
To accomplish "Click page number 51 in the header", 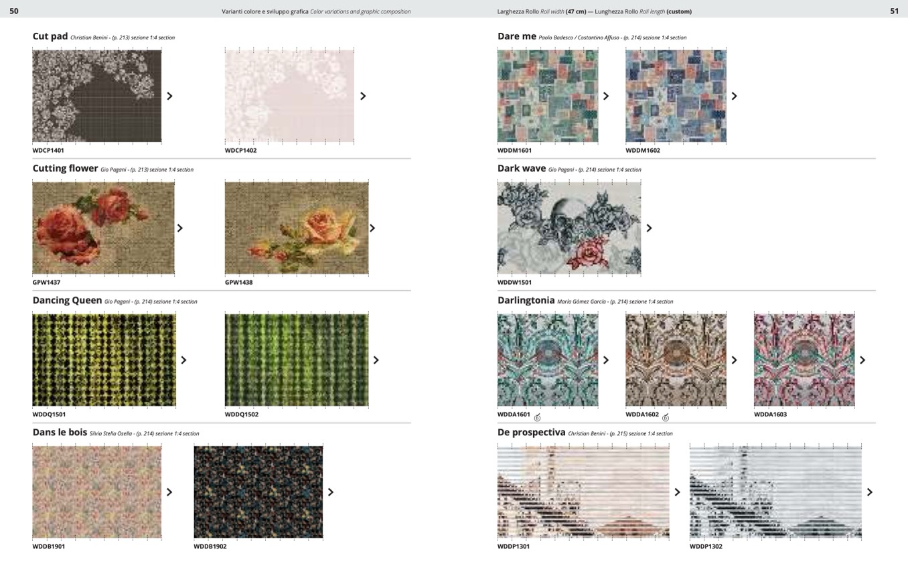I will point(894,11).
